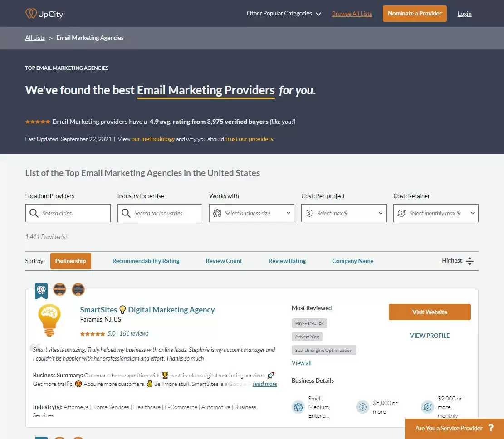Sort by Recommendability Rating

146,261
